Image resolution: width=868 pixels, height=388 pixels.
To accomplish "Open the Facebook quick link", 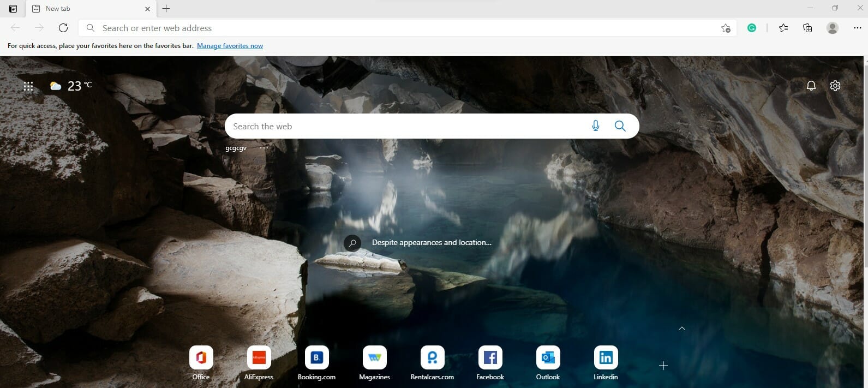I will click(490, 363).
